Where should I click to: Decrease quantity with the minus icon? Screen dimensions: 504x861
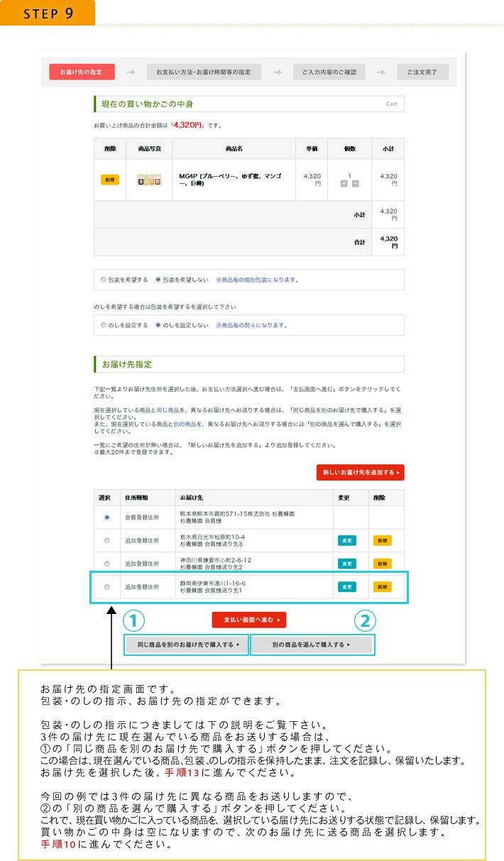pos(355,184)
